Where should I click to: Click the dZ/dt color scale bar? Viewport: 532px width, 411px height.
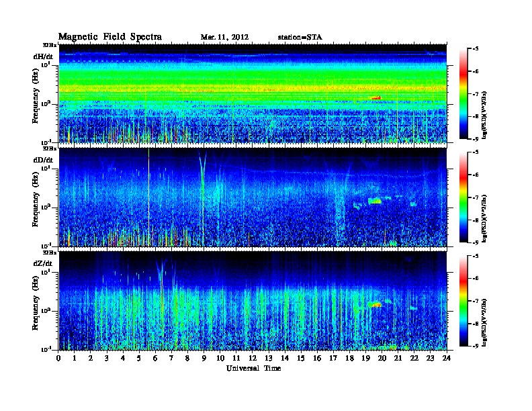pyautogui.click(x=463, y=301)
